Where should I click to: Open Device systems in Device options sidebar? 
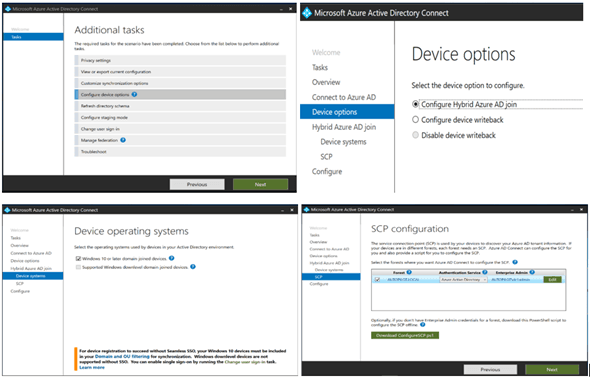(x=343, y=142)
